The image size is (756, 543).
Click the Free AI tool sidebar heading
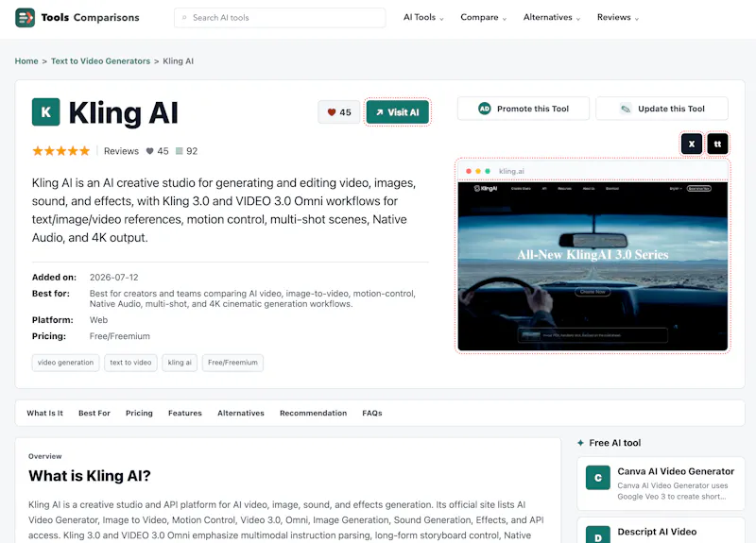pos(615,443)
